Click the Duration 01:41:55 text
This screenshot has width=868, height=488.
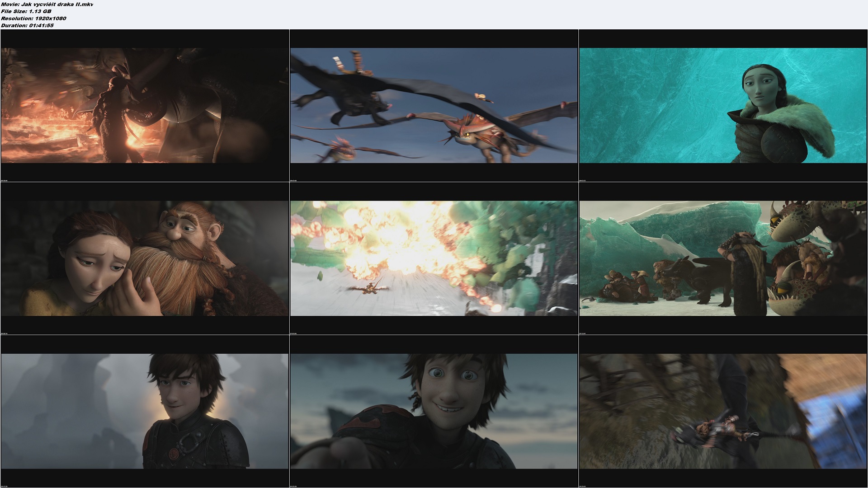pyautogui.click(x=27, y=26)
